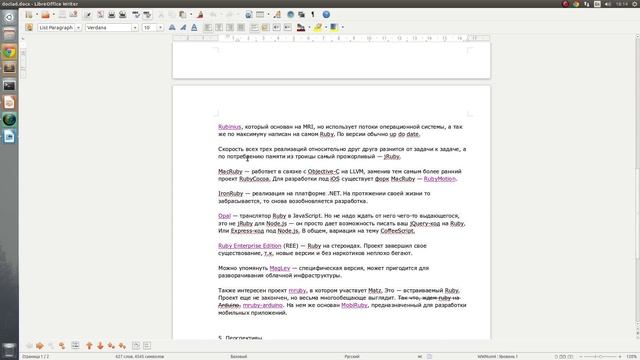The height and width of the screenshot is (360, 640).
Task: Open Ubuntu Dash home button
Action: pos(9,18)
